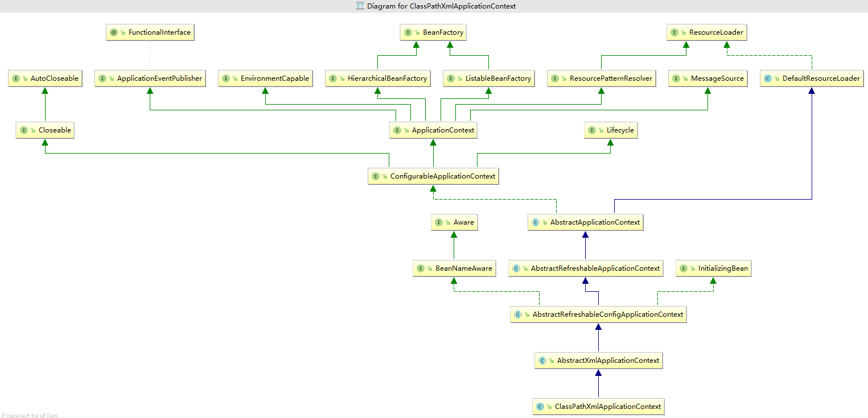Image resolution: width=868 pixels, height=418 pixels.
Task: Click the MessageSource interface icon
Action: [676, 78]
